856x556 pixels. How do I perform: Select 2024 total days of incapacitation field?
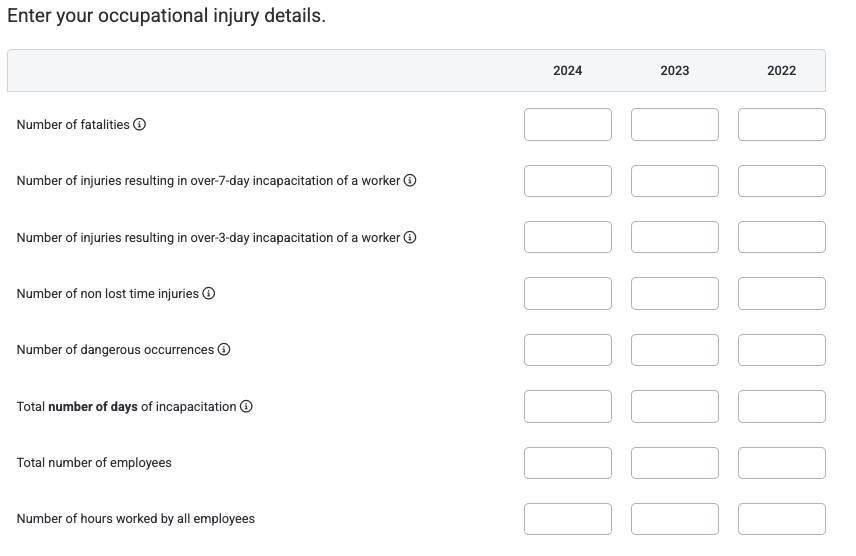pos(568,406)
